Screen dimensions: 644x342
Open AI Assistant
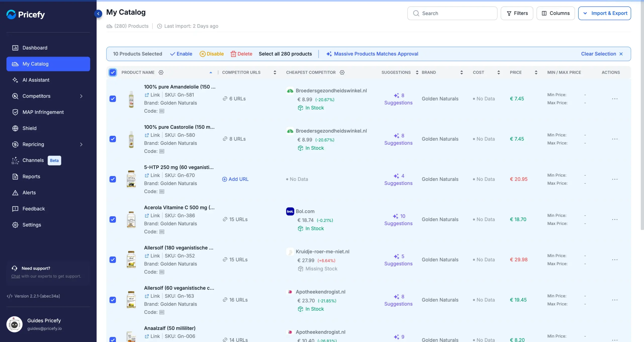pos(48,80)
